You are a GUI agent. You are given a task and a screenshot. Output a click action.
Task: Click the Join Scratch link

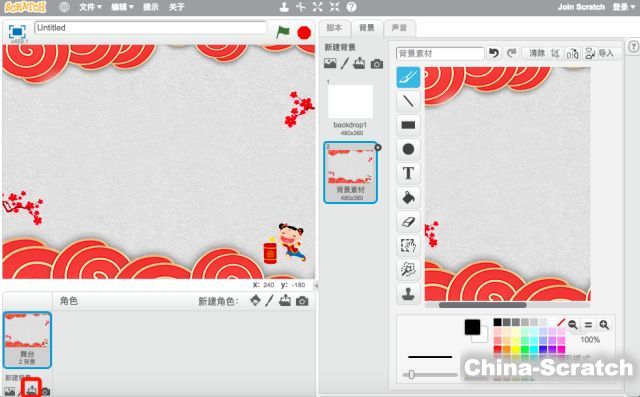pos(581,7)
